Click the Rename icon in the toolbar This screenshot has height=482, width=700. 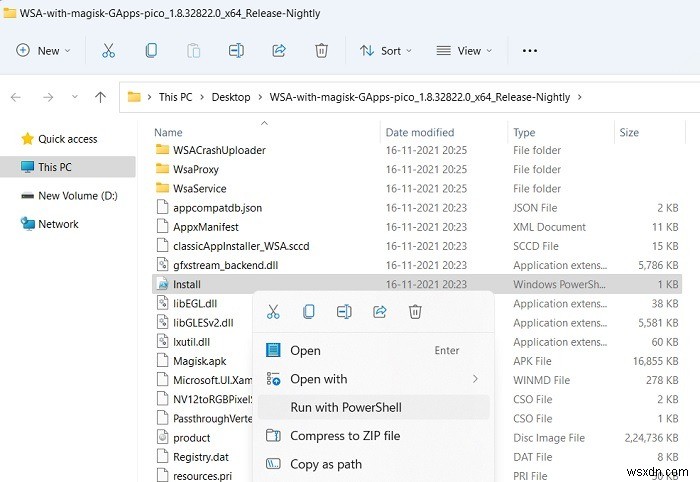pyautogui.click(x=236, y=50)
